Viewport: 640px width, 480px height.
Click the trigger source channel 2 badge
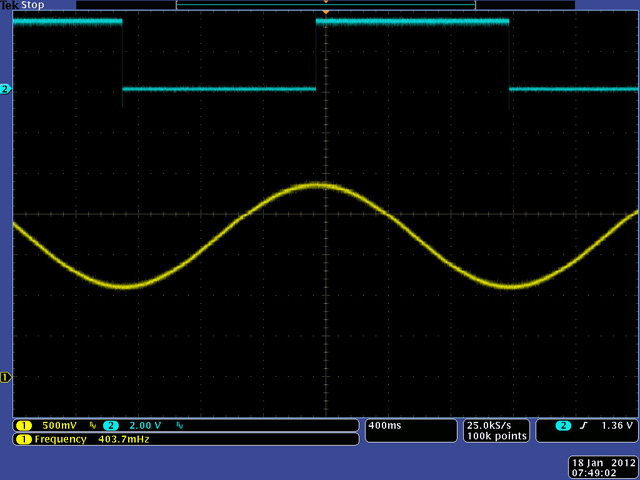(x=563, y=425)
